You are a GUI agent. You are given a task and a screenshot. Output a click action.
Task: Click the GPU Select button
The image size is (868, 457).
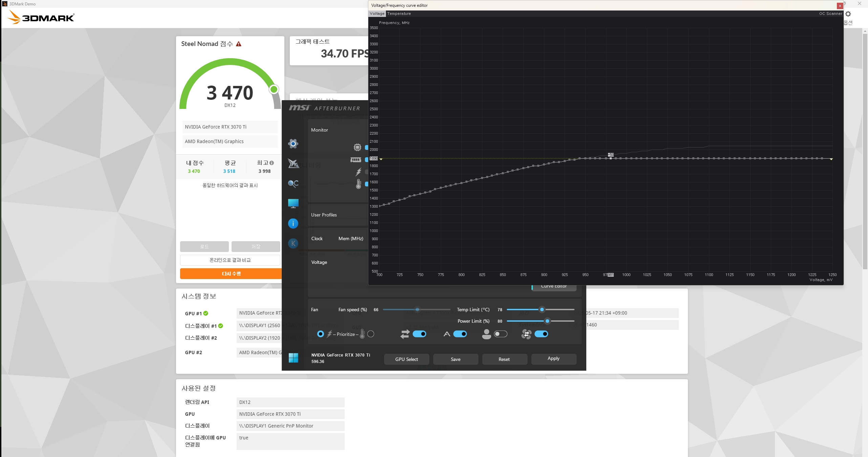coord(407,359)
